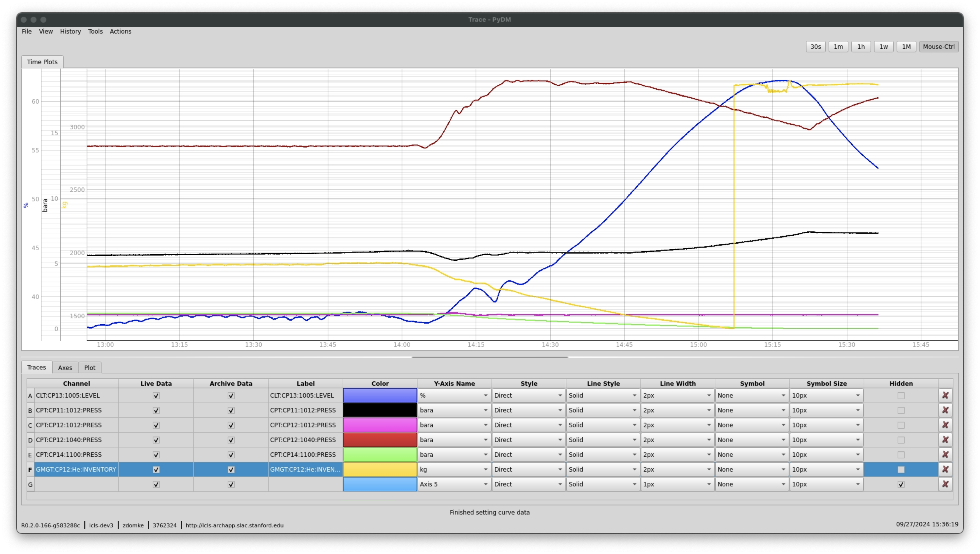
Task: Change blue color swatch for CLT:CP13:1005:LEVEL
Action: pos(380,395)
